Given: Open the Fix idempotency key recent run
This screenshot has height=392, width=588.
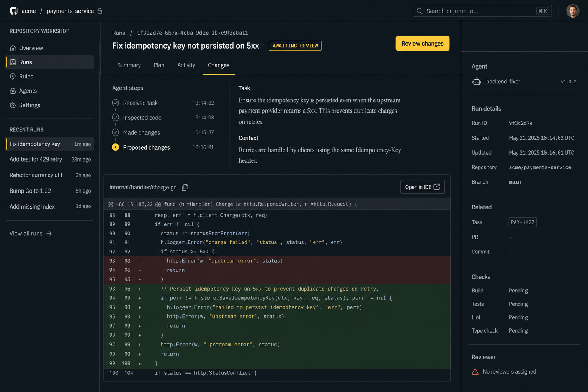Looking at the screenshot, I should click(50, 144).
